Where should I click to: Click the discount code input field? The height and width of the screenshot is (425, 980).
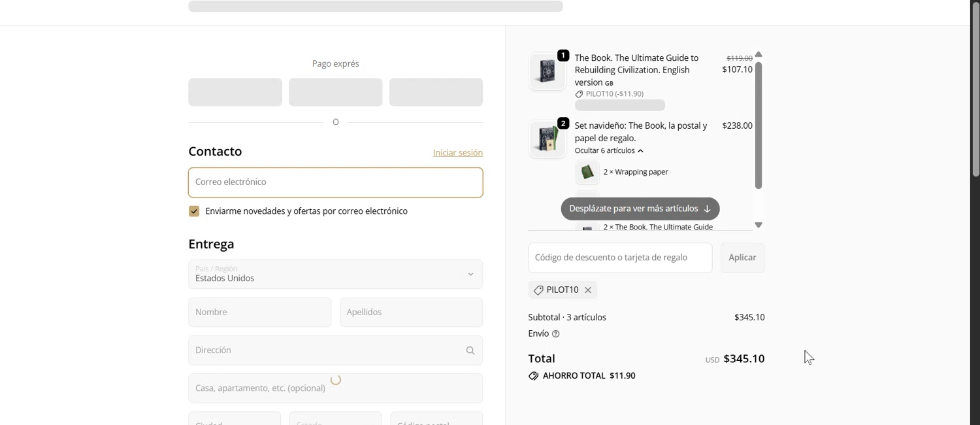pos(620,258)
